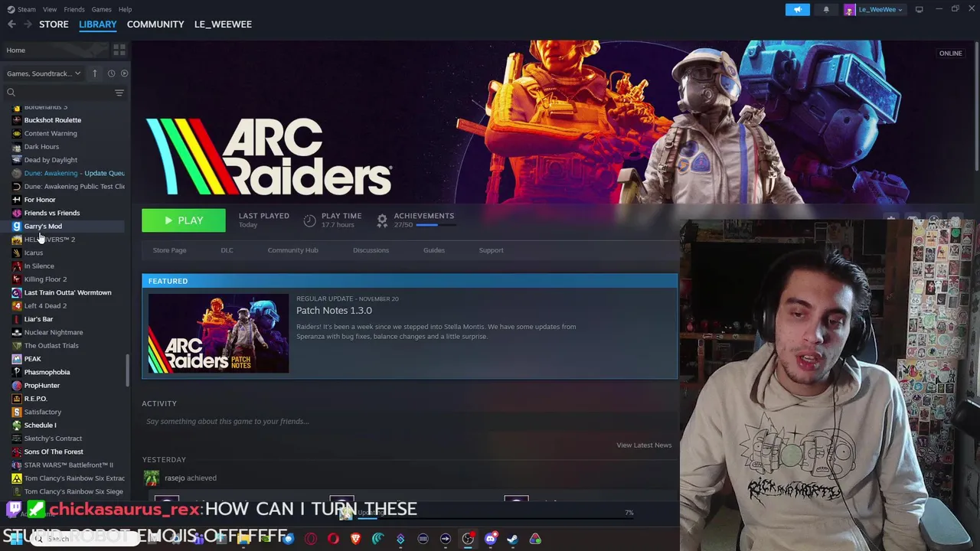Sort library by recent activity clock icon
Screen dimensions: 980x551
click(111, 73)
